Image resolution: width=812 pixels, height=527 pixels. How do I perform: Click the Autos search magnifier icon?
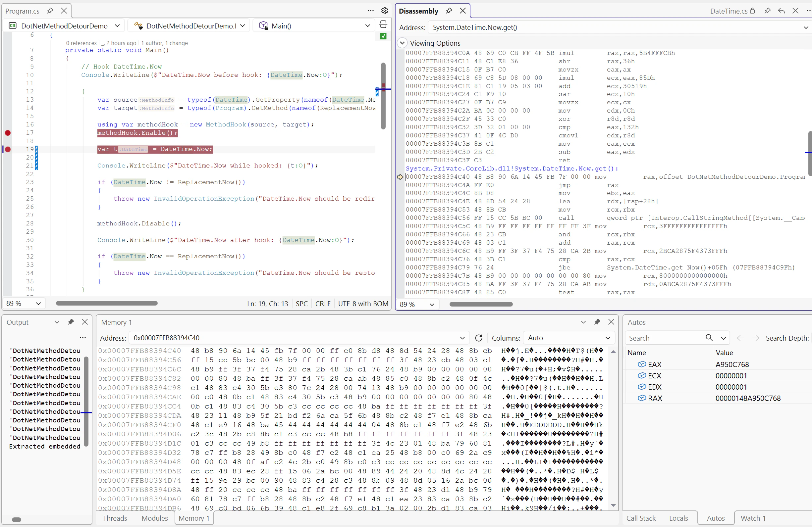(709, 338)
